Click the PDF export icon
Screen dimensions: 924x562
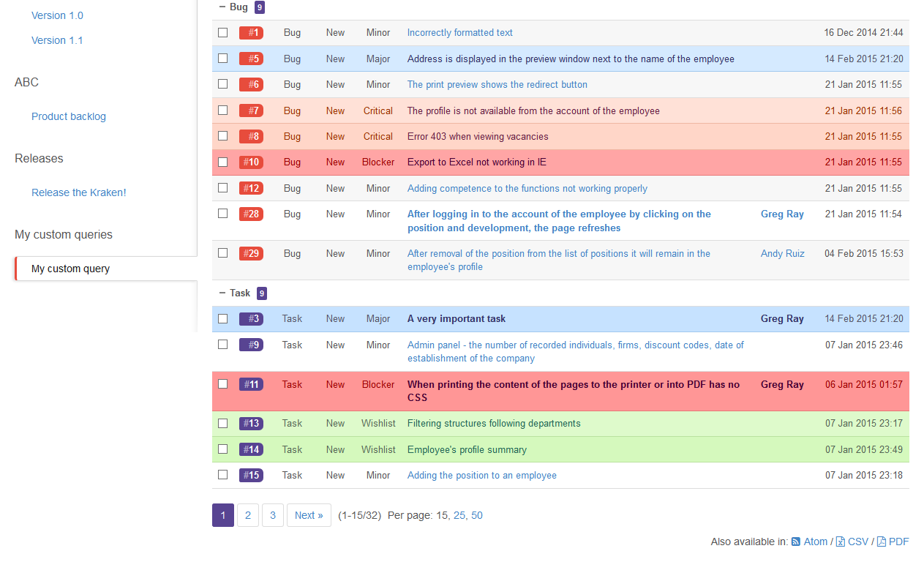click(882, 542)
